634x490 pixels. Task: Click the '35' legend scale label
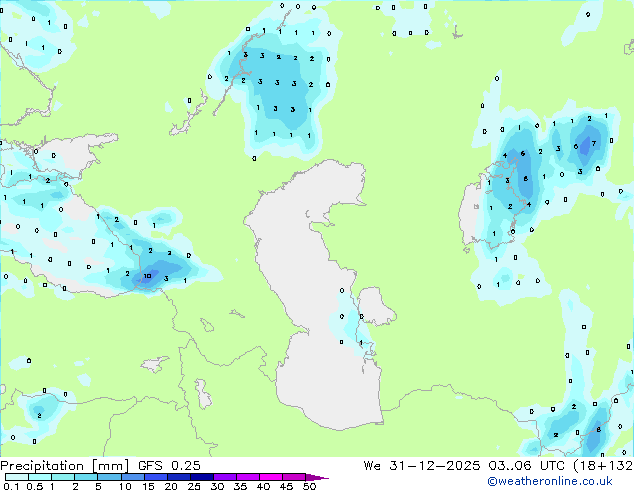click(x=241, y=486)
